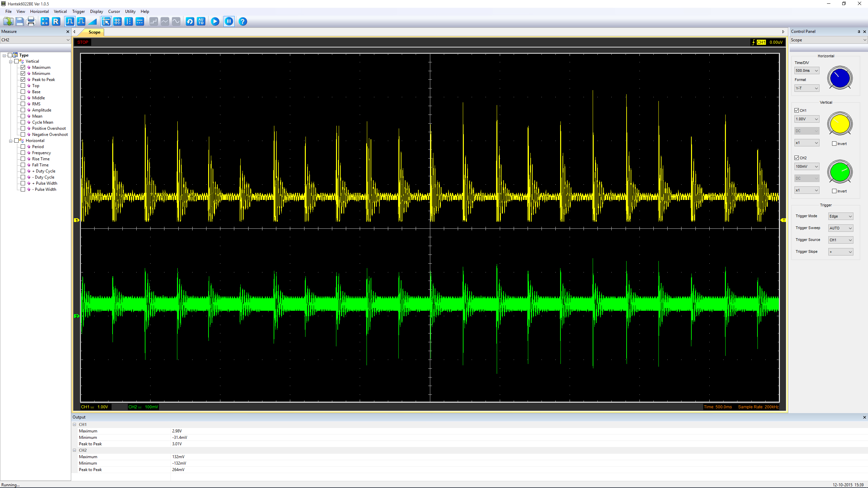Click the blue Time/DIV knob
The height and width of the screenshot is (488, 868).
click(840, 78)
